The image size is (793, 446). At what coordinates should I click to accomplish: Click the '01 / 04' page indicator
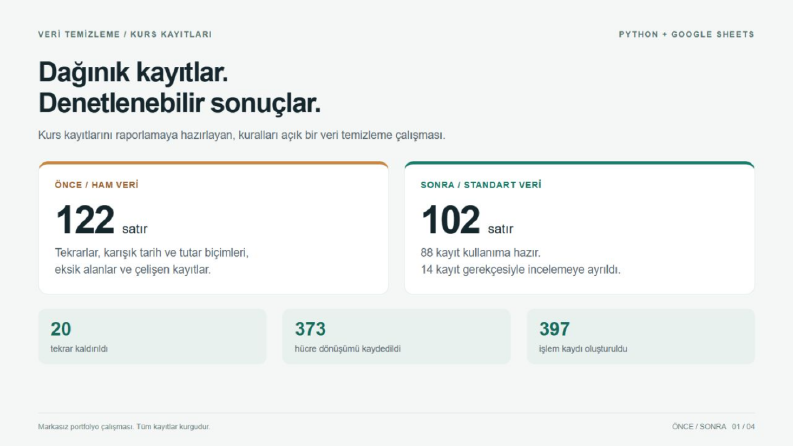[x=743, y=427]
